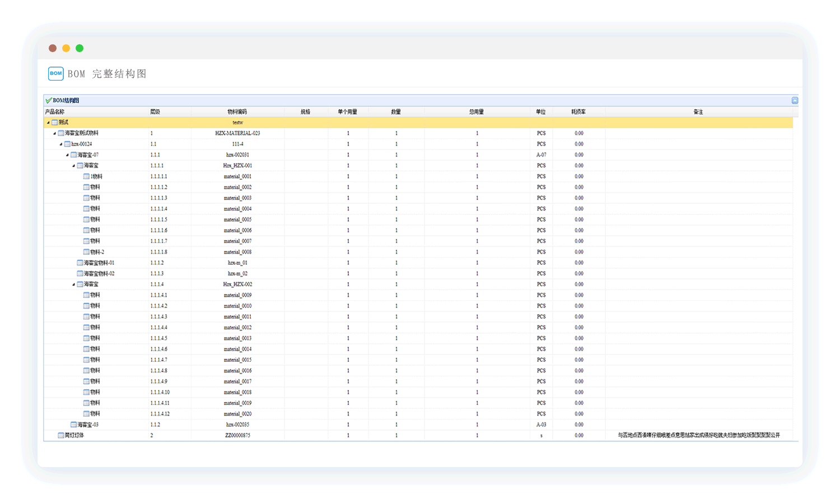
Task: Collapse the root 测试 tree node
Action: (48, 122)
